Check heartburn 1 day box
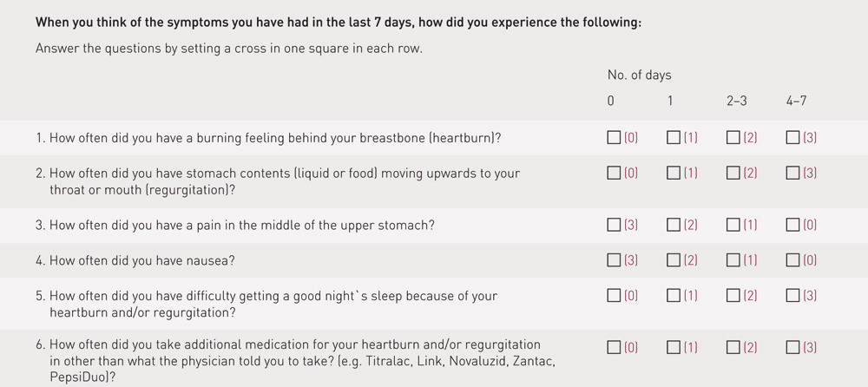Viewport: 868px width, 387px height. click(x=674, y=137)
